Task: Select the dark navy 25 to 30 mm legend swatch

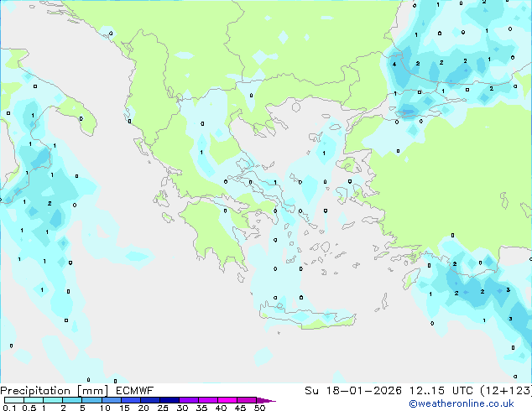Action: point(170,400)
